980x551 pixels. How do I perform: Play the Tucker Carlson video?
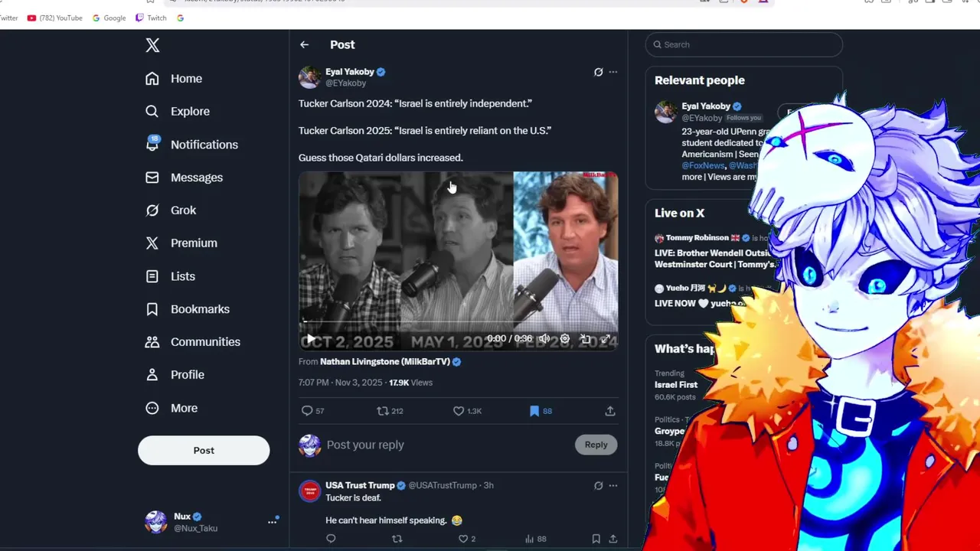[x=310, y=339]
